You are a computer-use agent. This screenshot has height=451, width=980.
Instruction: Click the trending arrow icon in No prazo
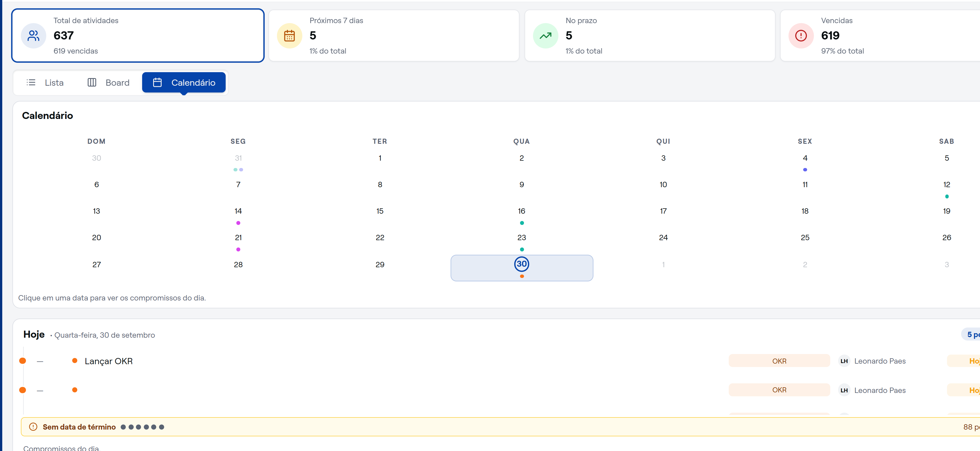tap(545, 36)
